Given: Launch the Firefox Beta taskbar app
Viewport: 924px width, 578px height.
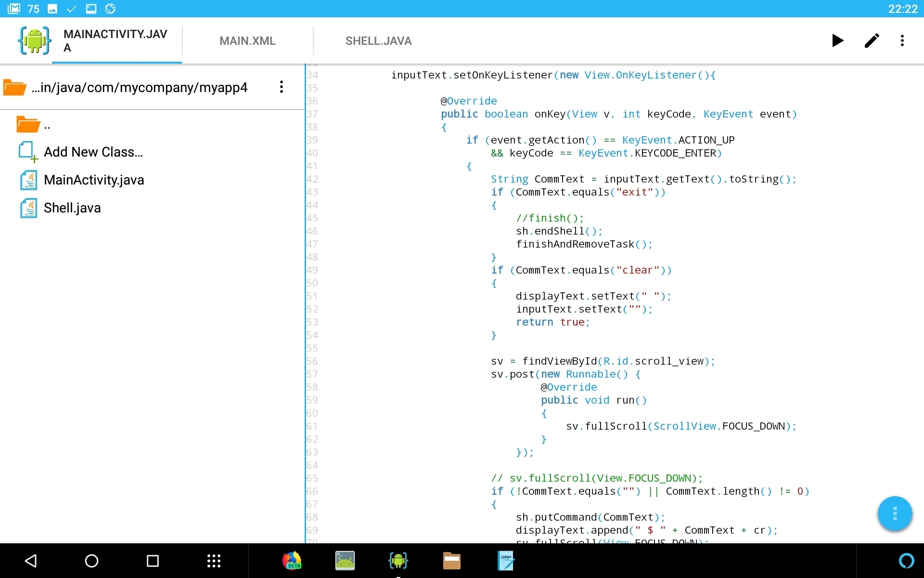Looking at the screenshot, I should click(292, 561).
